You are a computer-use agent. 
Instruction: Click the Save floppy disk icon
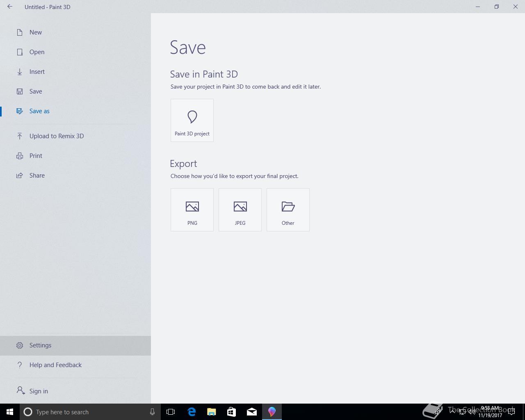tap(20, 91)
